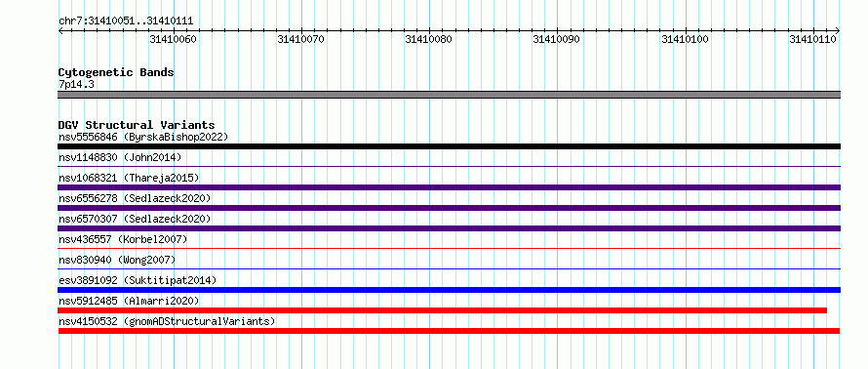This screenshot has width=868, height=369.
Task: Click ruler position label 31410110
Action: [812, 39]
